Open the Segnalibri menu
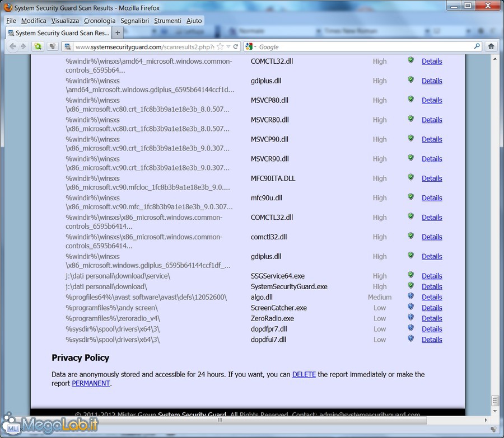The image size is (504, 438). coord(134,21)
